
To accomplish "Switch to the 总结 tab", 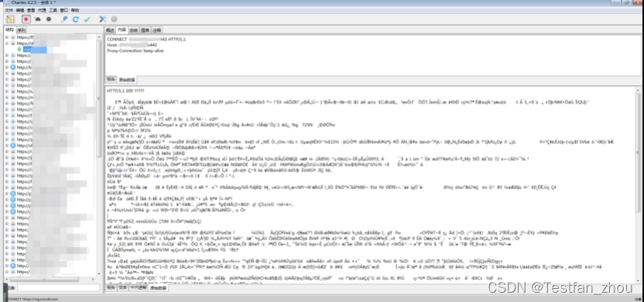I will [133, 30].
